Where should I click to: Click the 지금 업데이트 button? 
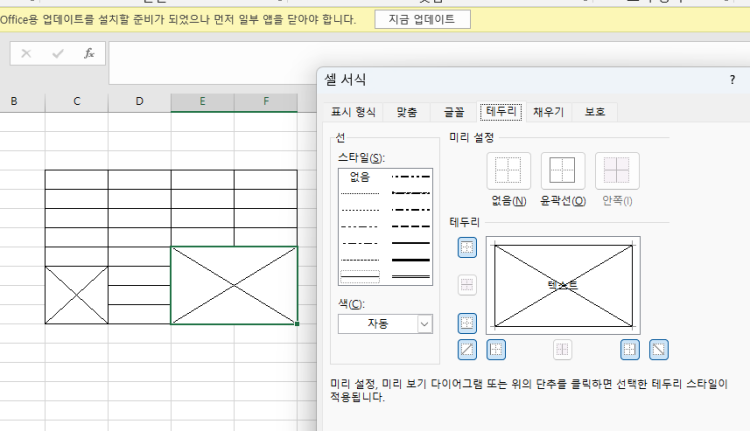(422, 20)
